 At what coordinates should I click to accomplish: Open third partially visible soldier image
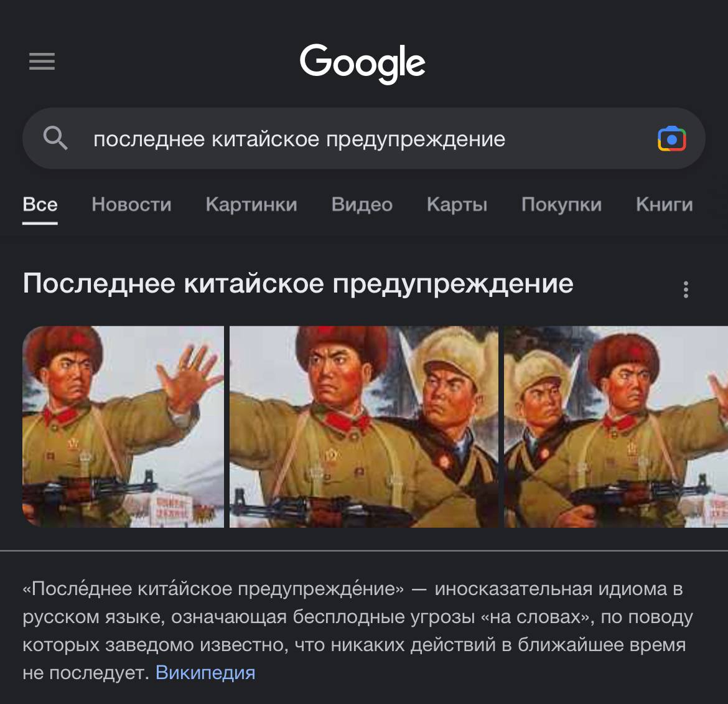coord(616,427)
